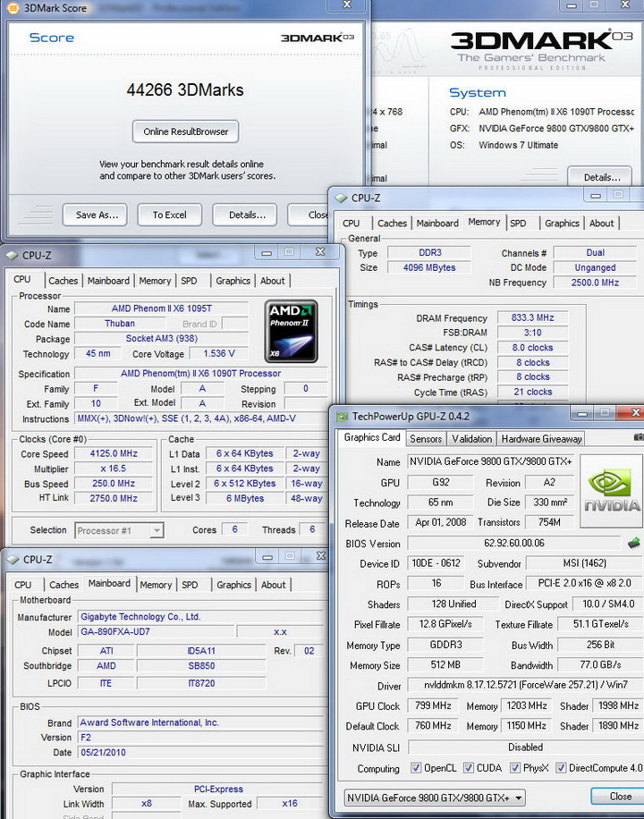
Task: Click the Core Voltage 1.536 V value
Action: [218, 353]
